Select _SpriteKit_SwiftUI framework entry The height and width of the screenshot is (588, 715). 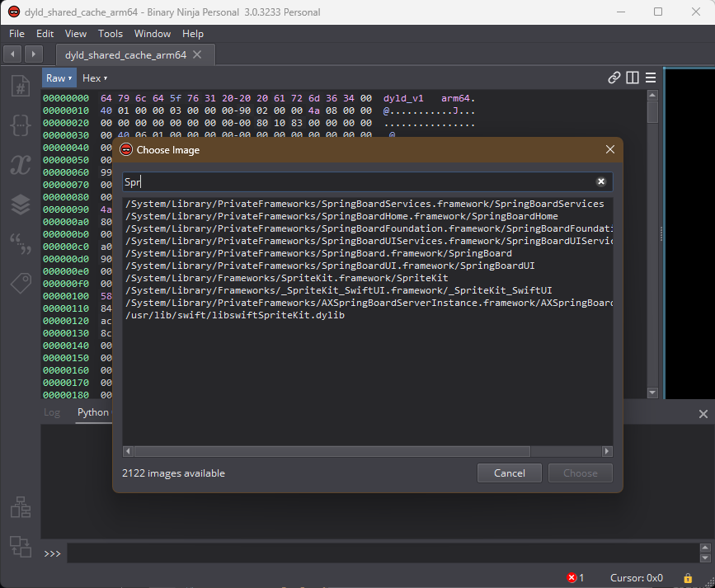(x=367, y=290)
